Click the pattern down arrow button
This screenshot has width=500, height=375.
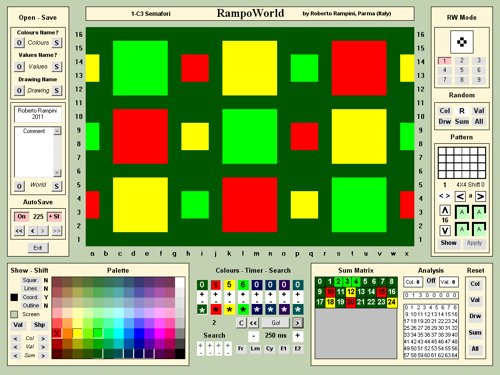pyautogui.click(x=445, y=230)
